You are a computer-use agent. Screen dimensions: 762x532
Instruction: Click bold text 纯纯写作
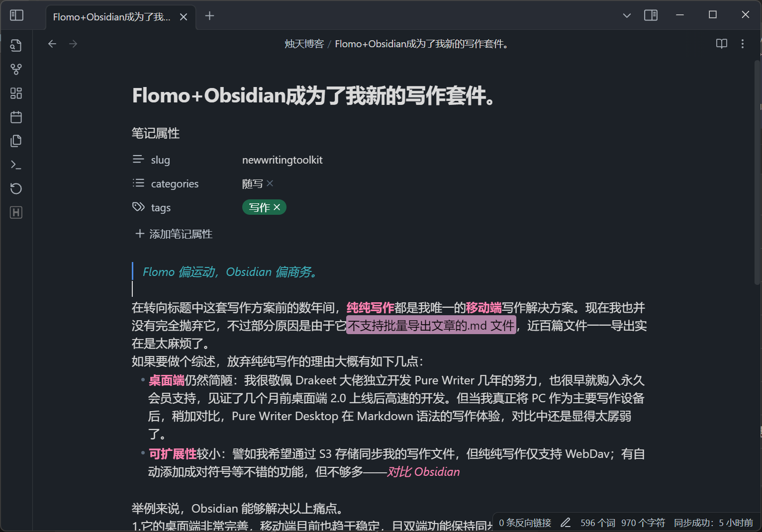coord(370,308)
